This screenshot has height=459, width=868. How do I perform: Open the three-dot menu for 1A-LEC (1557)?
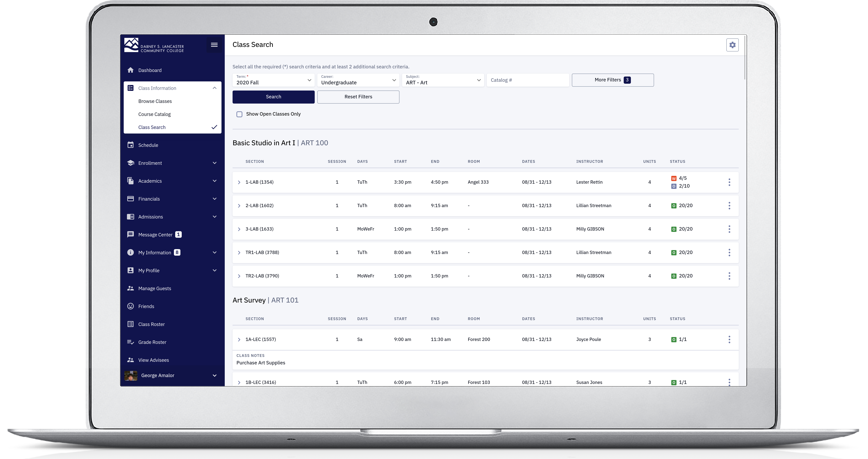[729, 339]
